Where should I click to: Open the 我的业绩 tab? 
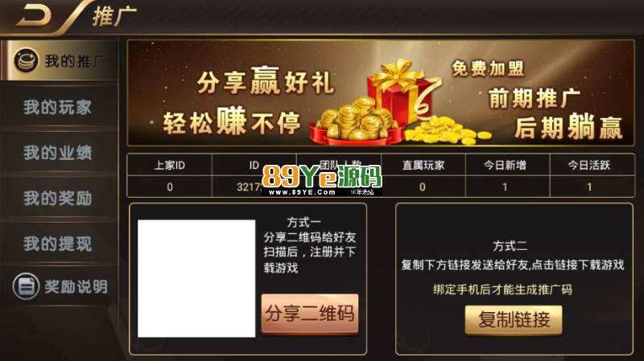pos(59,153)
